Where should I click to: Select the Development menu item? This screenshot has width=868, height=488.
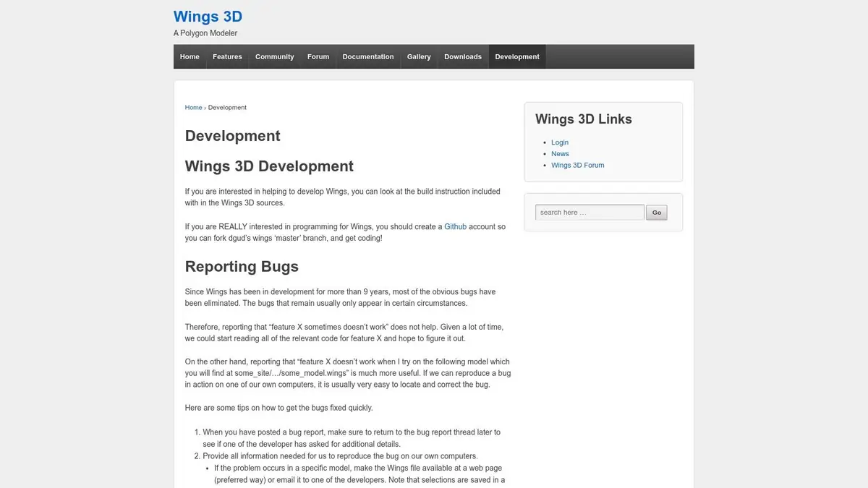517,56
